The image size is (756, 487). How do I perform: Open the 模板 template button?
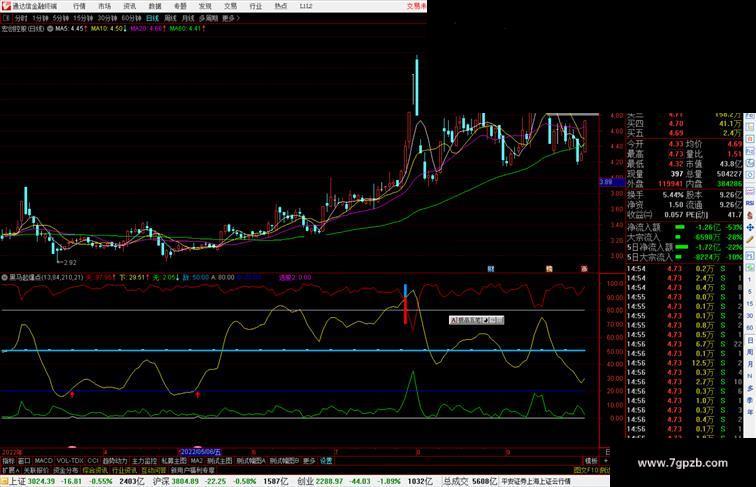(x=591, y=461)
